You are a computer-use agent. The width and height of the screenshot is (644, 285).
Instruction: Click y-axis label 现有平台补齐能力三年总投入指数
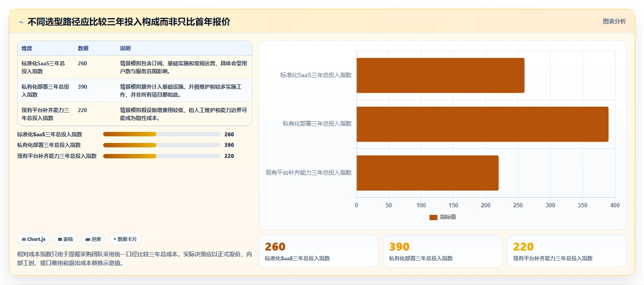[309, 173]
